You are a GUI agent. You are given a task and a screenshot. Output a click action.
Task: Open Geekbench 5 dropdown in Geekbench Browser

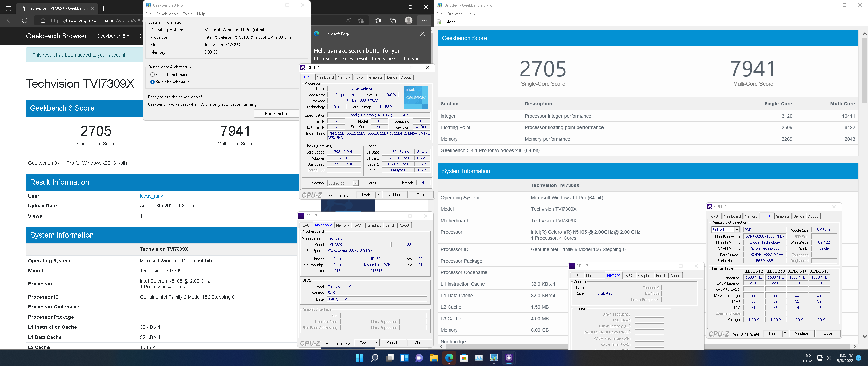tap(113, 36)
